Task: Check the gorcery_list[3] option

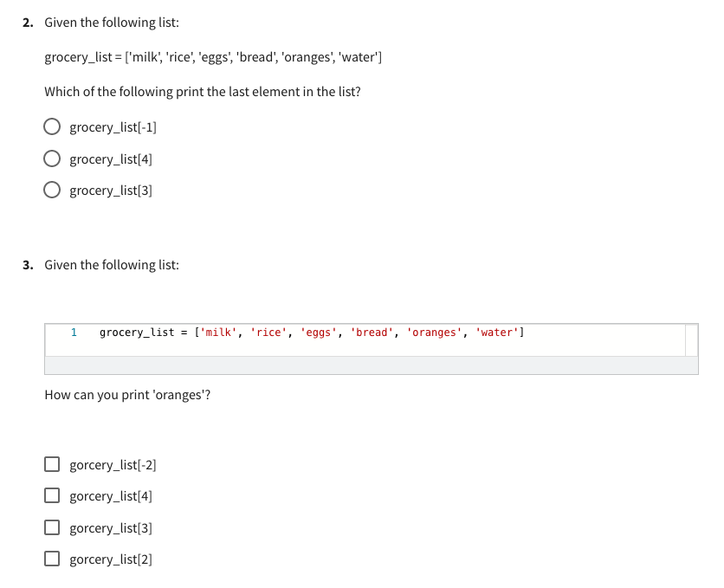Action: [52, 527]
